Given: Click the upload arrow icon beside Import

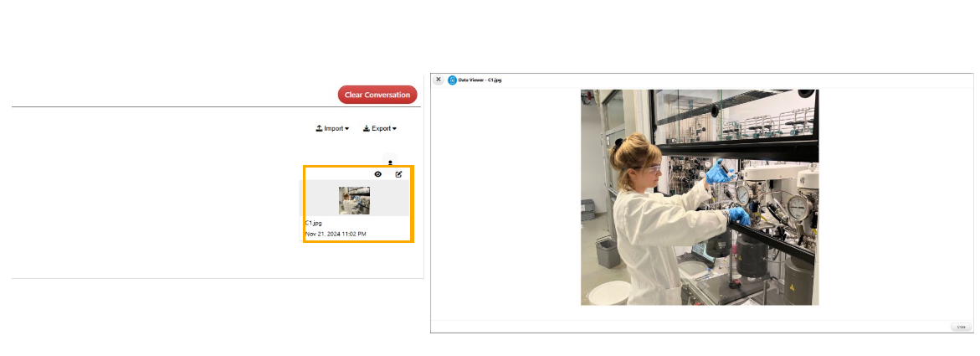Looking at the screenshot, I should coord(319,128).
